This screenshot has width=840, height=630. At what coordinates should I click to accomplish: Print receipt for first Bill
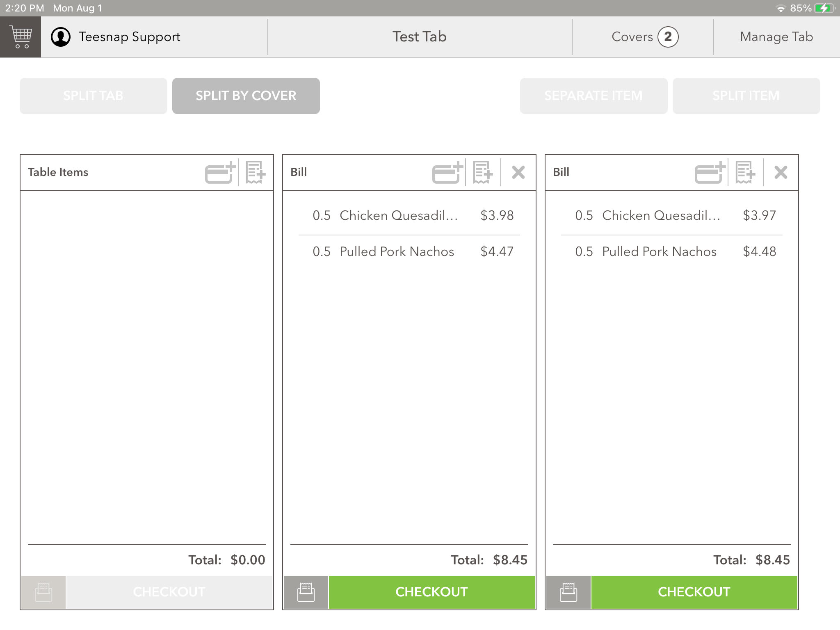306,592
